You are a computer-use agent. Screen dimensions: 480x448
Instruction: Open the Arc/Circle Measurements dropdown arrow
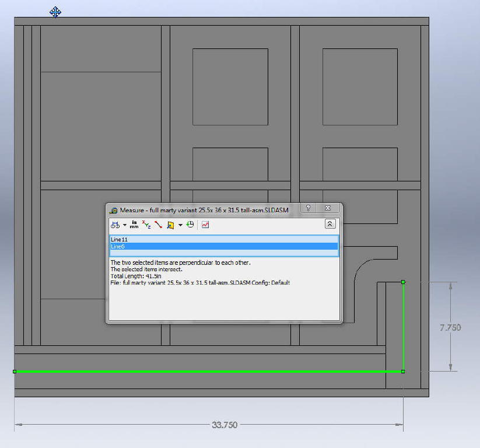point(125,225)
